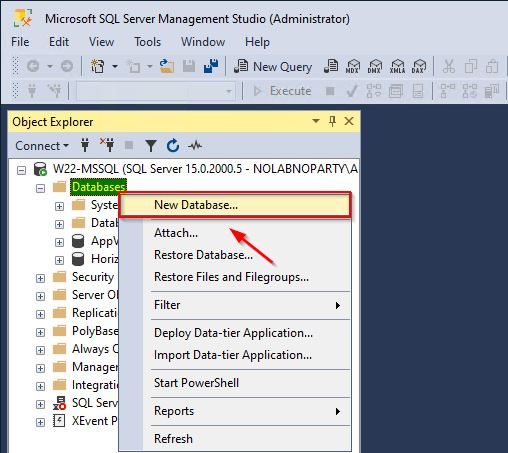508x453 pixels.
Task: Expand the Replication folder
Action: pos(40,314)
